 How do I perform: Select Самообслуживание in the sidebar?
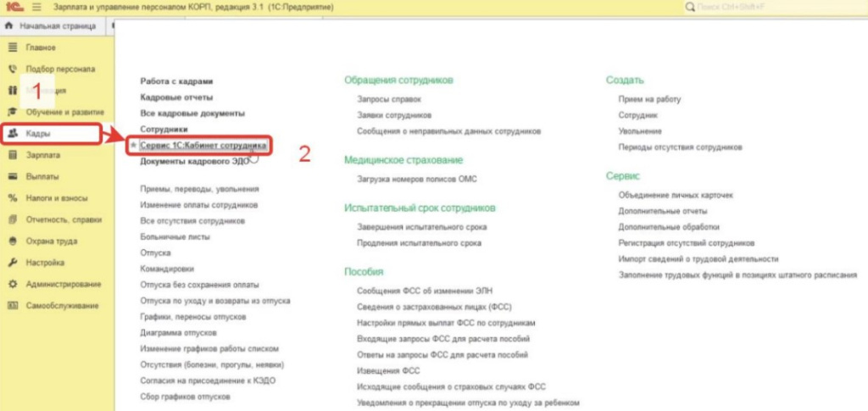64,305
